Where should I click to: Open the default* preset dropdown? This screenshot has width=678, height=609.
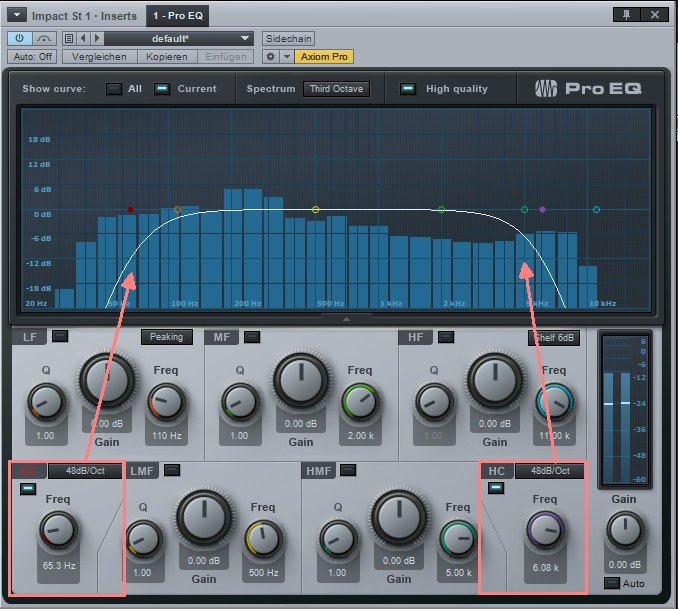point(179,38)
